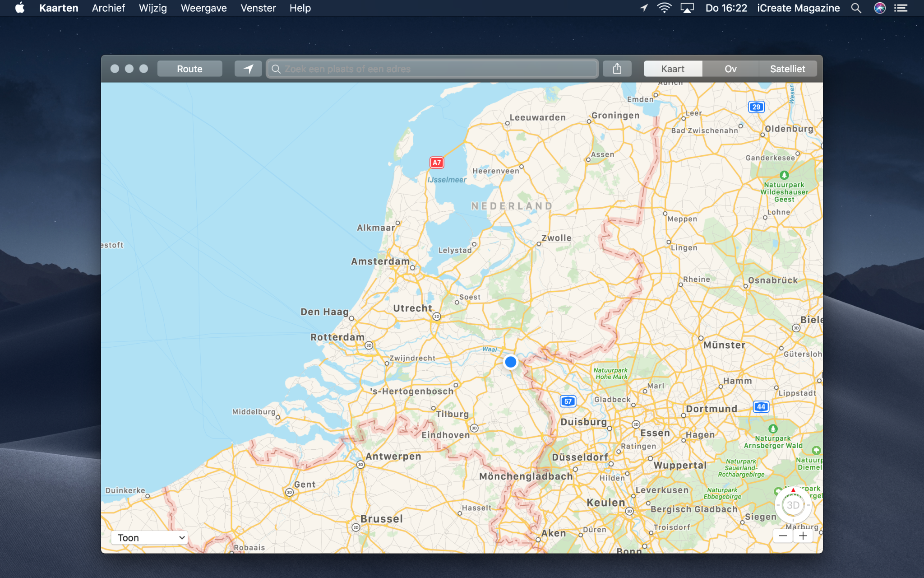Open the Wi-Fi status menu
The height and width of the screenshot is (578, 924).
pyautogui.click(x=664, y=8)
